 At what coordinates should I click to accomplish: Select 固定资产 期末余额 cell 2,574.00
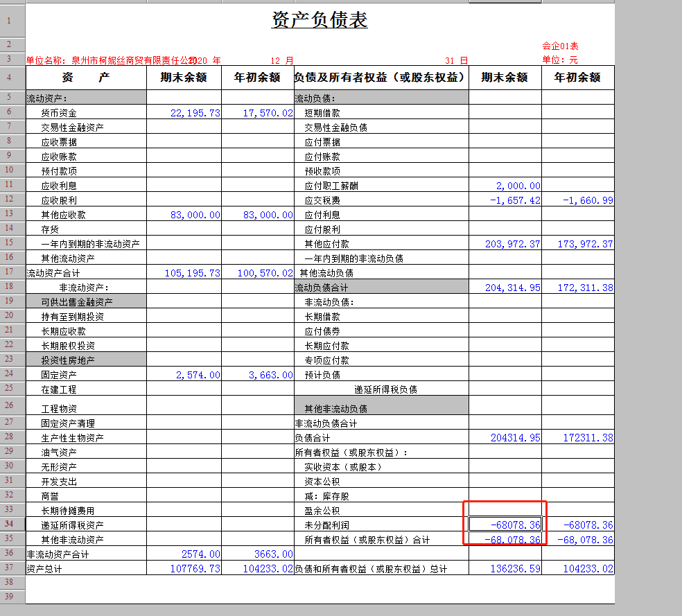tap(184, 374)
